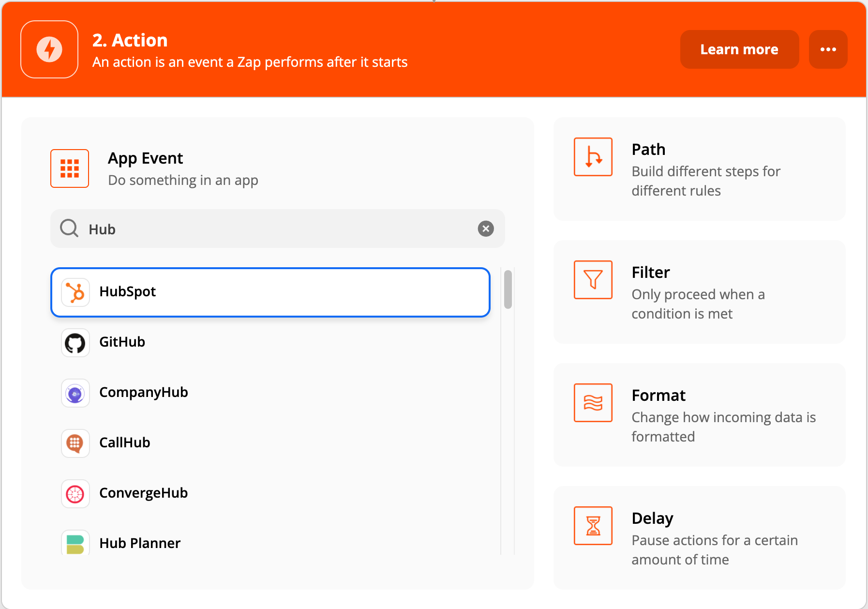Screen dimensions: 868x609
Task: Select Hub Planner app name in results
Action: pyautogui.click(x=140, y=543)
